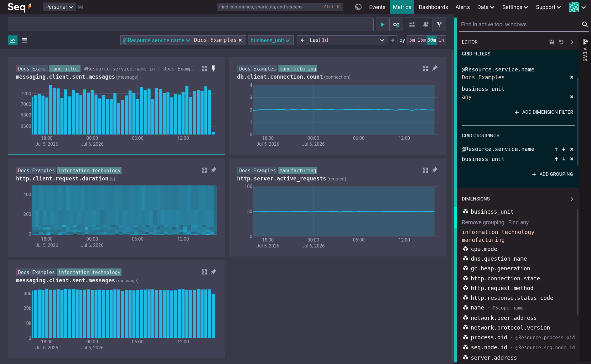Click the loop auto-refresh run icon
The width and height of the screenshot is (591, 364).
[396, 24]
